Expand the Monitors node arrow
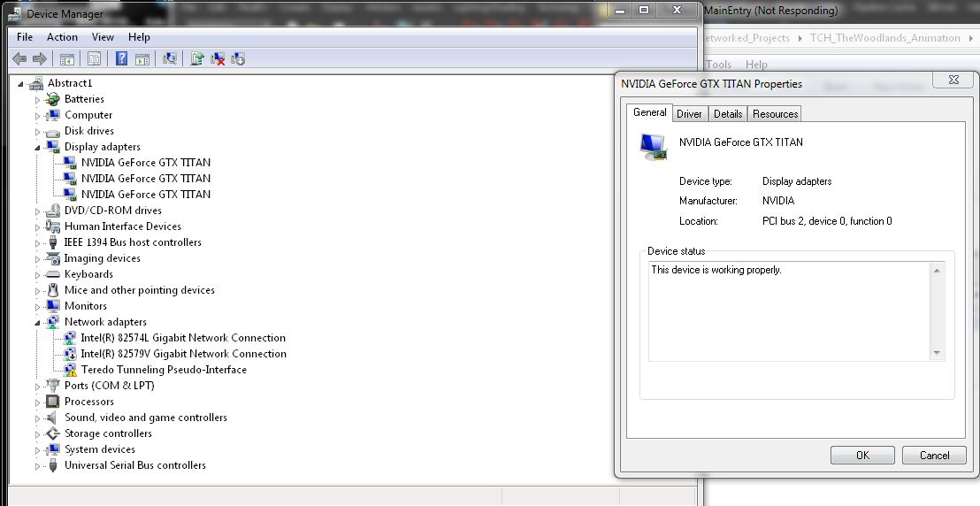 click(x=37, y=306)
